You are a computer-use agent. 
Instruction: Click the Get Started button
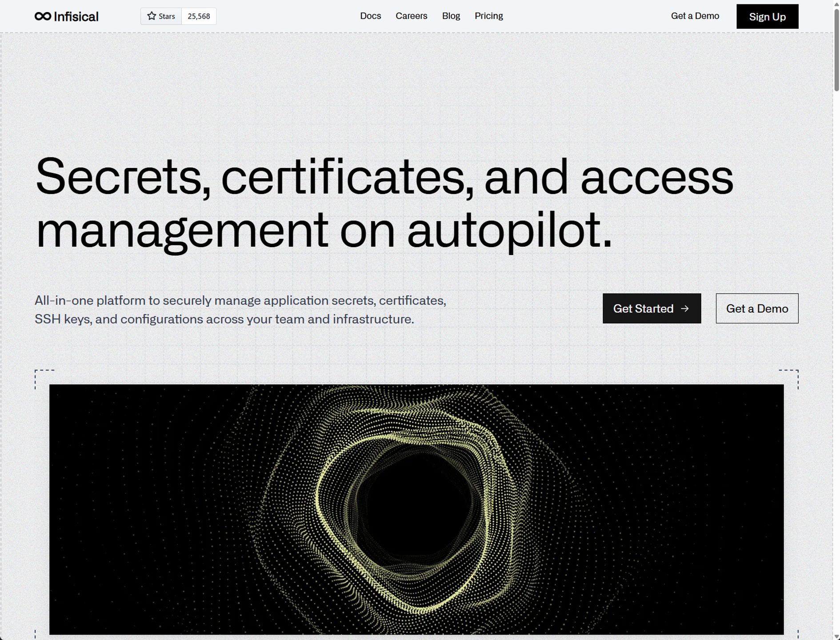[x=652, y=308]
